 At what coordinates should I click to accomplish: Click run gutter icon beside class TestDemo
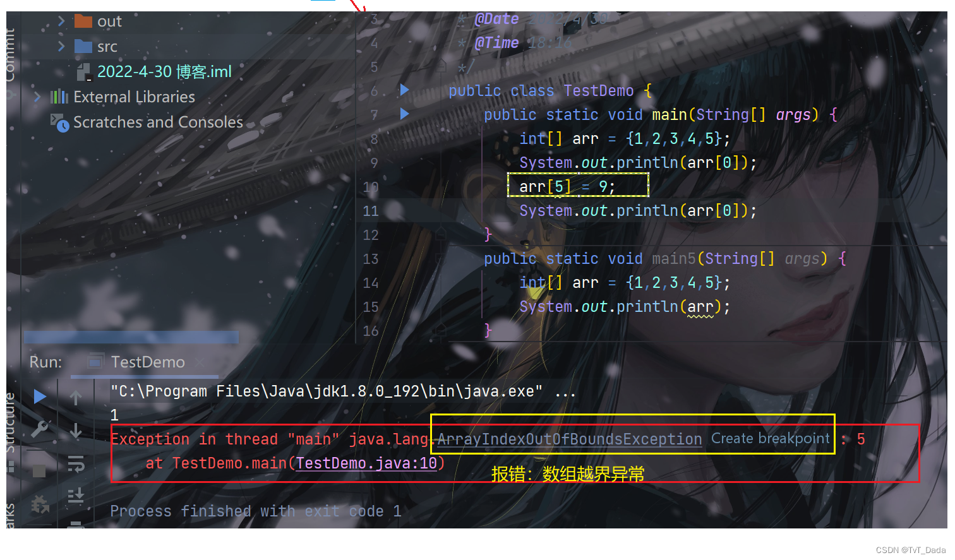pos(405,90)
